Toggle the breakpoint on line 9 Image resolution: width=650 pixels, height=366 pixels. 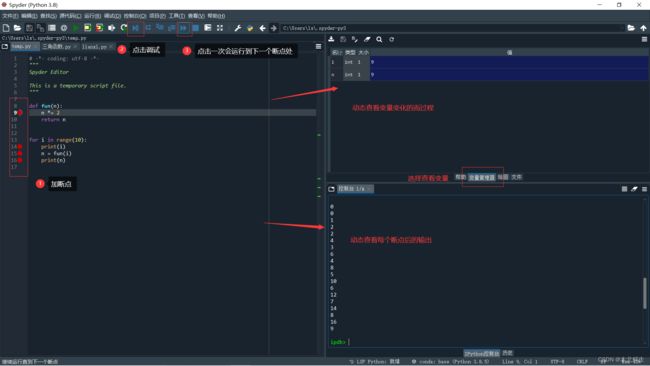click(19, 113)
